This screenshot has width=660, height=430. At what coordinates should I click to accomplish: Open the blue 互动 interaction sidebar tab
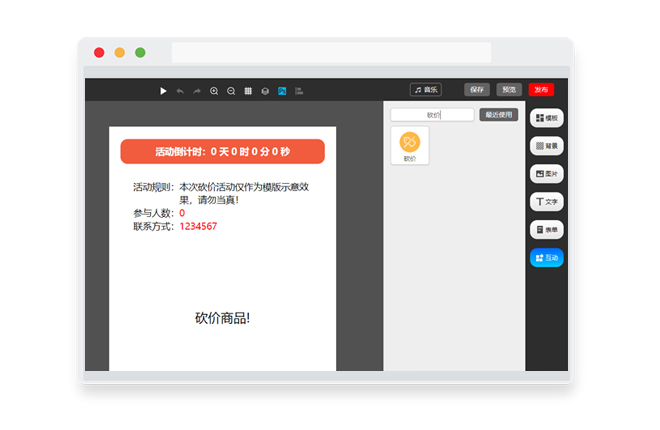[x=547, y=257]
